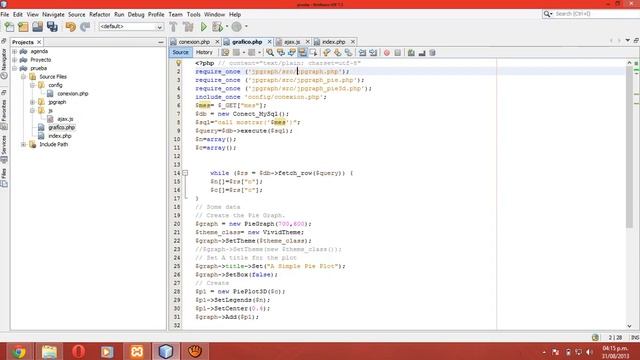Screen dimensions: 640x360
Task: Click Shift Line Left icon
Action: 362,53
